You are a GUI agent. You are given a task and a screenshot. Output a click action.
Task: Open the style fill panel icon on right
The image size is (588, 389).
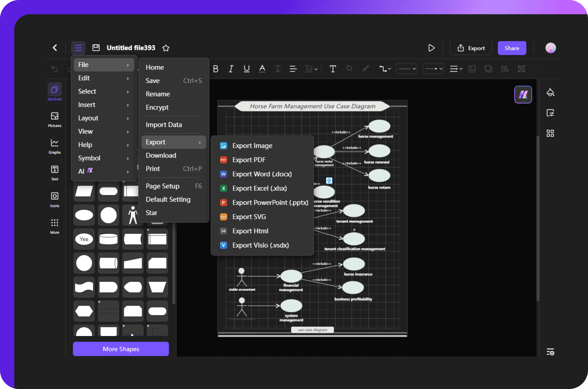(x=550, y=93)
